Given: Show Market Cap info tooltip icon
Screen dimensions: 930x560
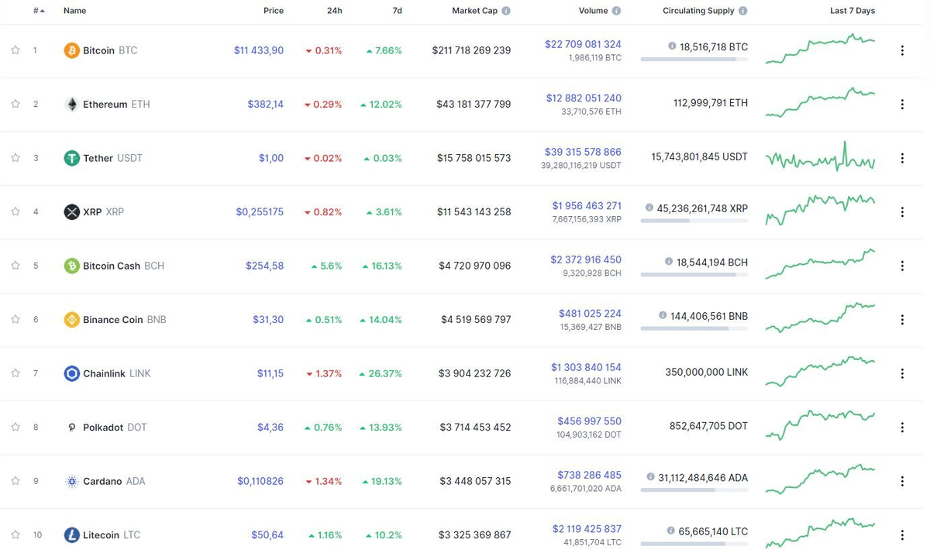Looking at the screenshot, I should [506, 11].
